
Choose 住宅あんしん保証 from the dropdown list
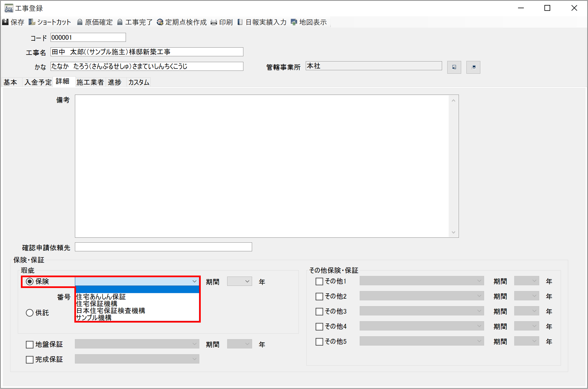101,297
